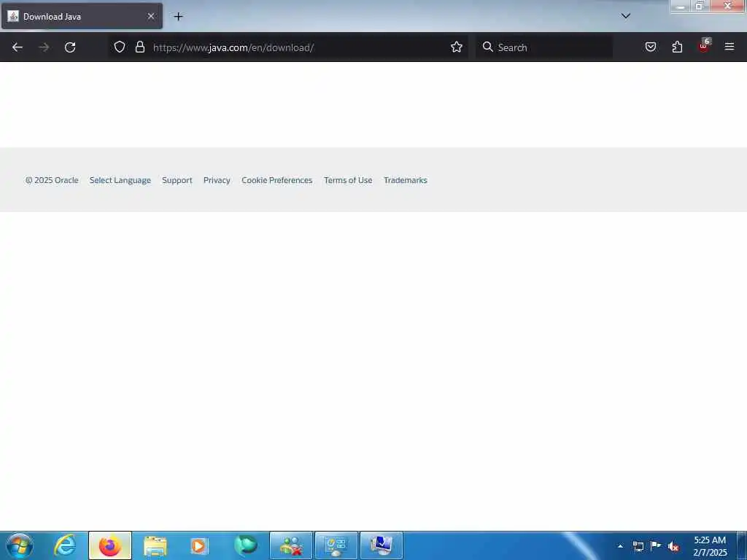Viewport: 747px width, 560px height.
Task: Click the search magnifier icon
Action: coord(487,47)
